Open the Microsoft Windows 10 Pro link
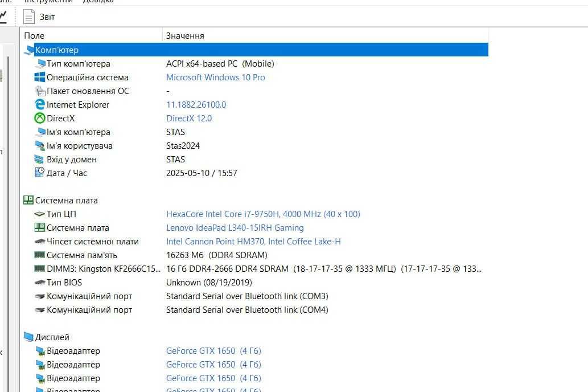This screenshot has width=588, height=392. 216,77
